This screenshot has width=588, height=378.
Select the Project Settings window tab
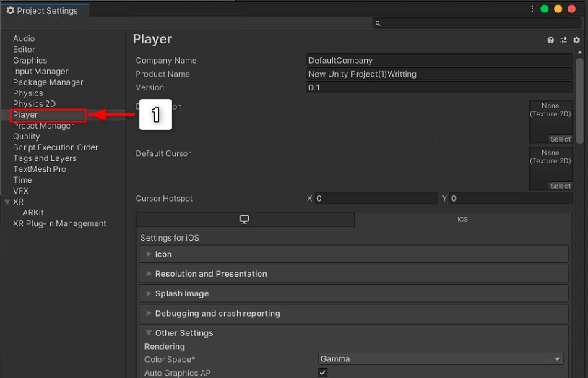[46, 11]
